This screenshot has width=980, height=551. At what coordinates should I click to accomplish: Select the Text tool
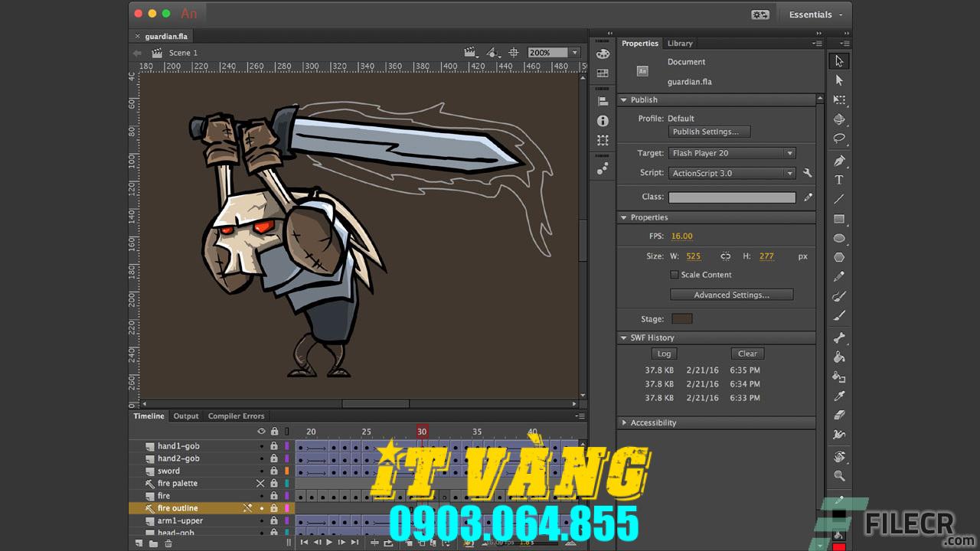pos(838,179)
